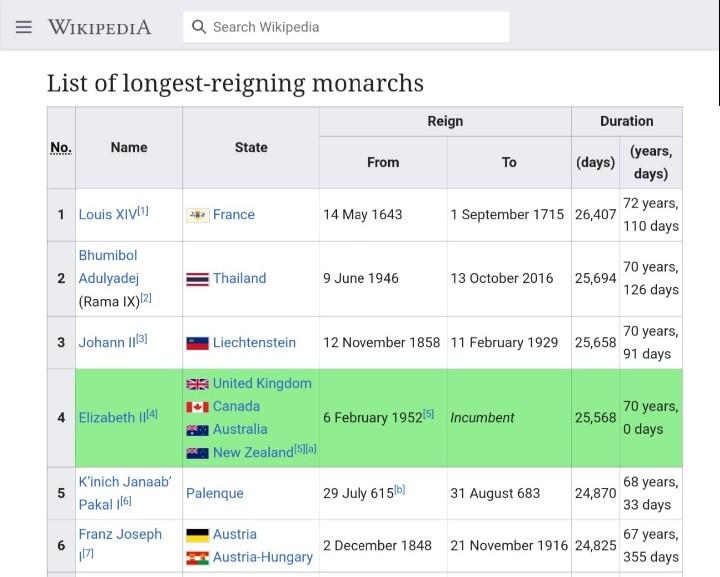Follow the Austria-Hungary link
Screen dimensions: 720x577
(x=263, y=557)
